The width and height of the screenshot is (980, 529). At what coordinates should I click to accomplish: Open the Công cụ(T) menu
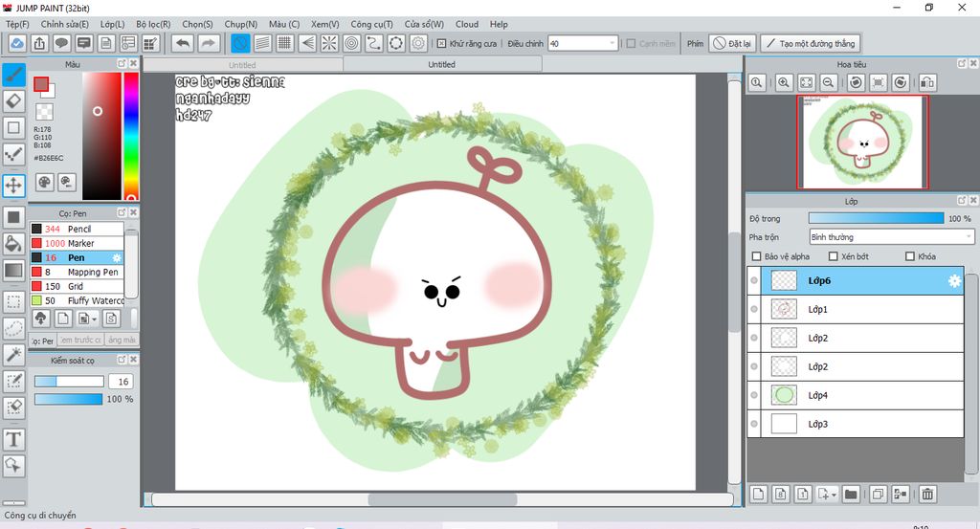[x=372, y=24]
